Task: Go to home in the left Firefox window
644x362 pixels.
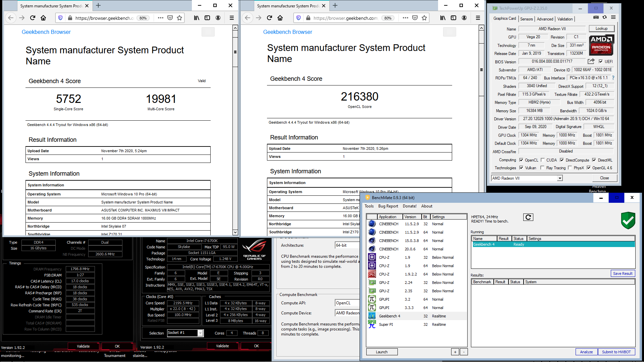Action: [x=43, y=18]
